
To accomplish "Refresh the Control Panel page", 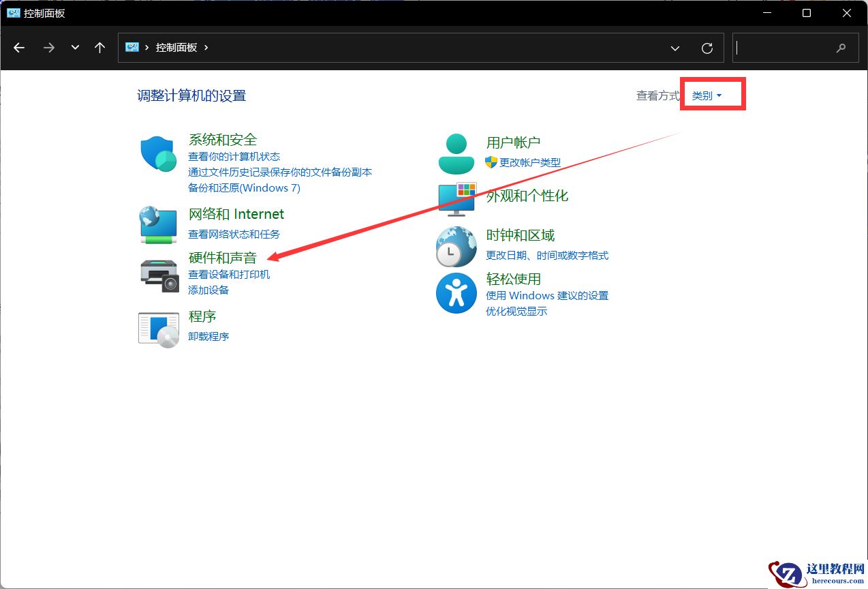I will [x=707, y=48].
